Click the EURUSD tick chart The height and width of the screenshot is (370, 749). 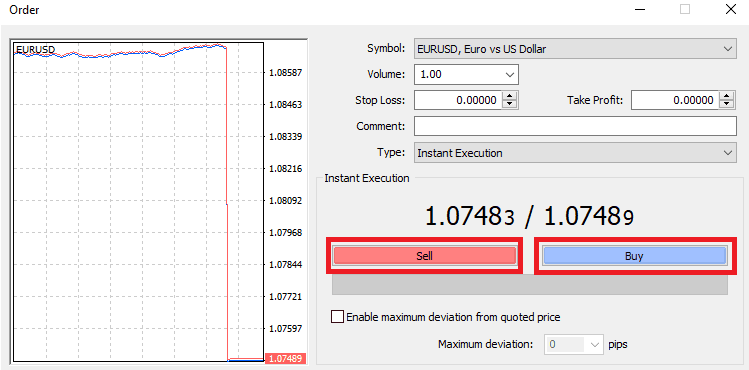tap(139, 202)
